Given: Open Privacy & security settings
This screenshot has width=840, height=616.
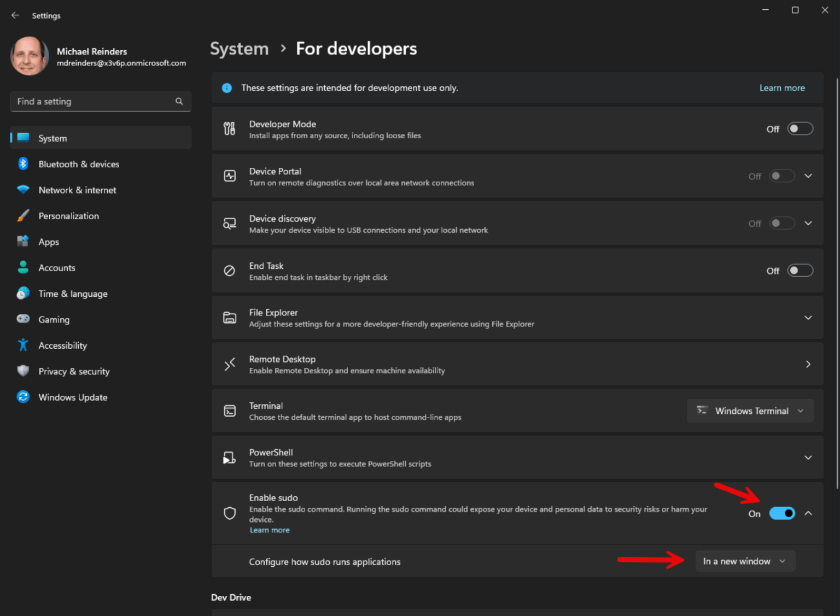Looking at the screenshot, I should tap(73, 371).
